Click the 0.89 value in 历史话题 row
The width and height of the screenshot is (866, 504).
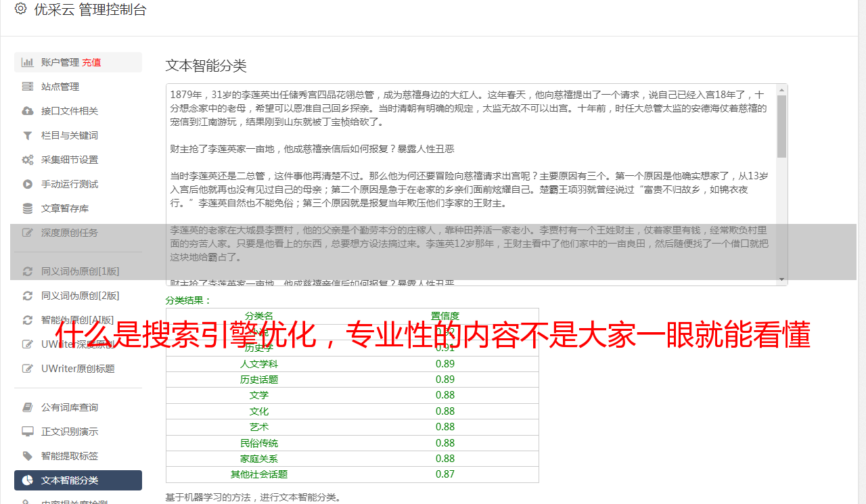tap(445, 380)
